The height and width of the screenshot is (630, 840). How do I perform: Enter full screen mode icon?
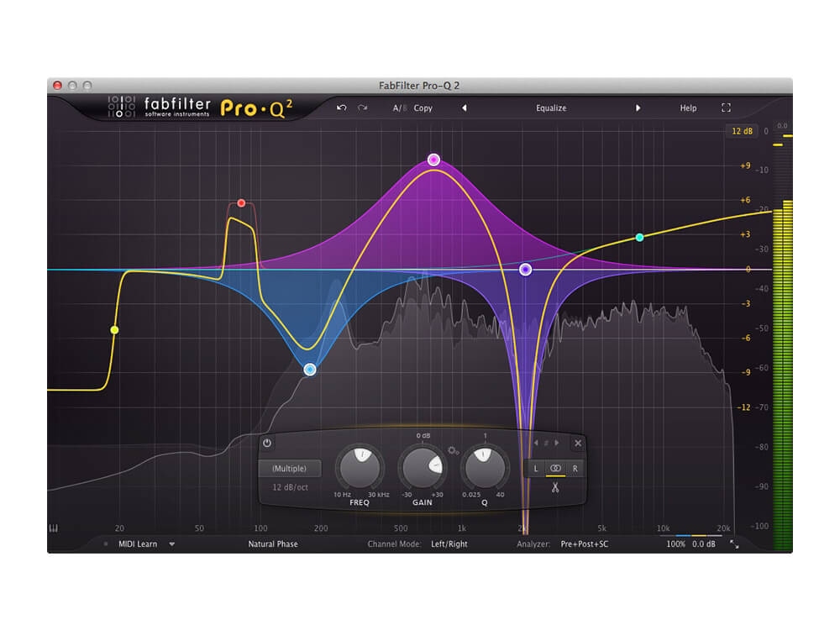pos(726,108)
